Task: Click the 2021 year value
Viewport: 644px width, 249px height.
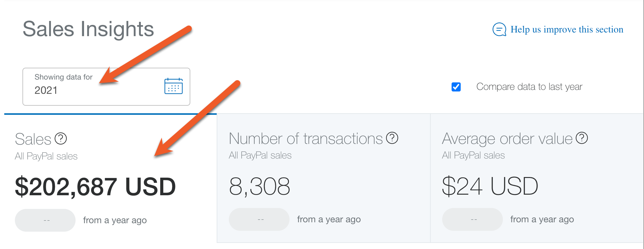Action: (x=46, y=90)
